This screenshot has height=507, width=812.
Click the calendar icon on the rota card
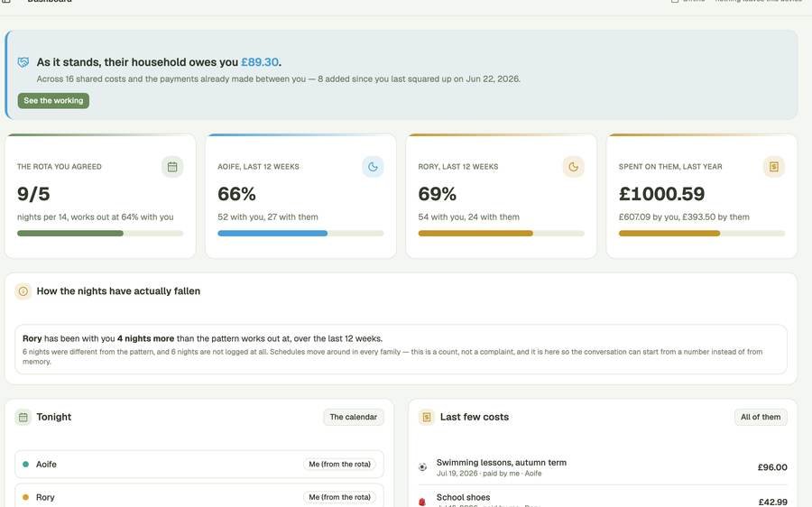coord(172,167)
